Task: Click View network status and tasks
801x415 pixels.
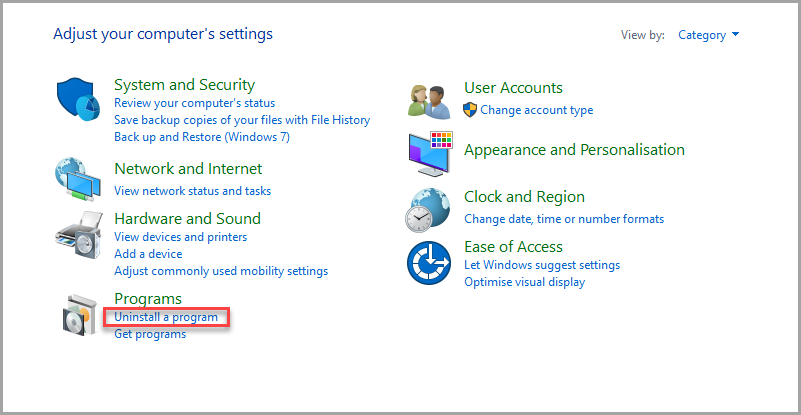Action: click(x=192, y=190)
